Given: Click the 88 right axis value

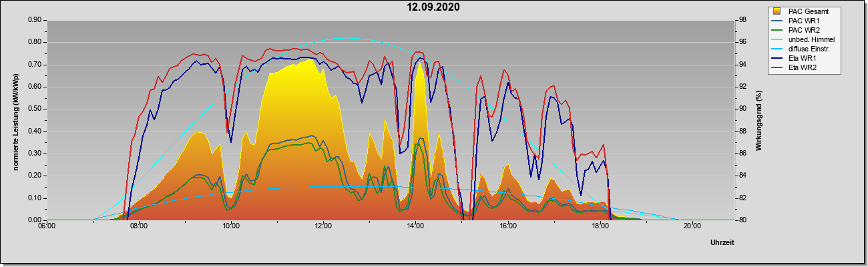Looking at the screenshot, I should (742, 131).
